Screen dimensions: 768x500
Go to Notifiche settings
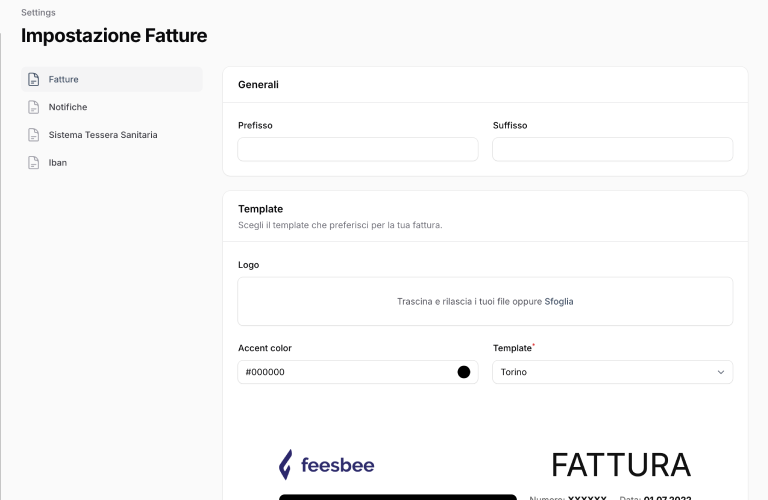pos(68,107)
